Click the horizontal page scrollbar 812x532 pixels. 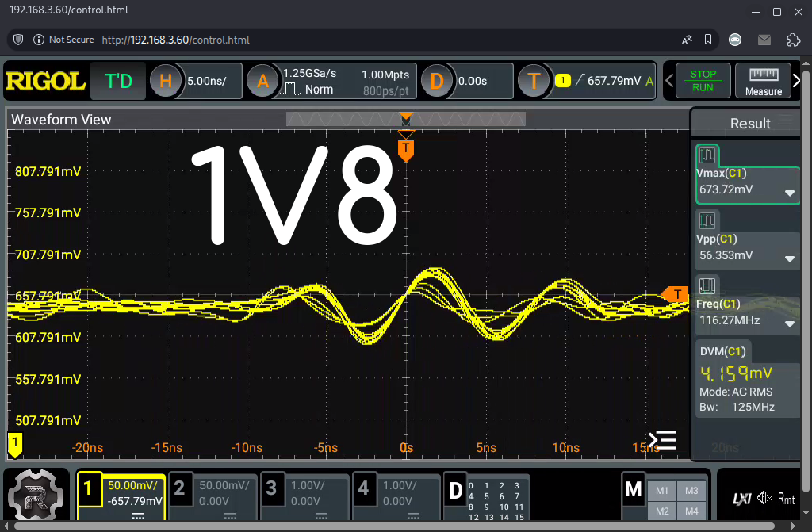coord(393,526)
